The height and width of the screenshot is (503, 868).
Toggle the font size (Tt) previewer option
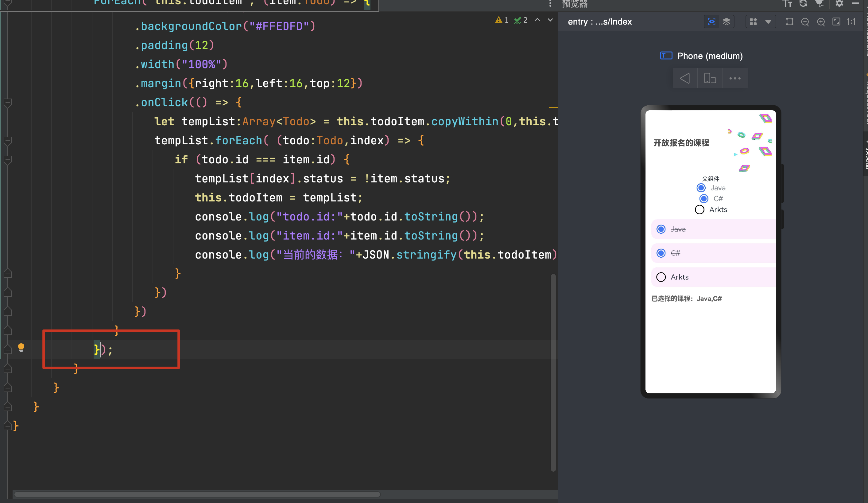coord(787,3)
